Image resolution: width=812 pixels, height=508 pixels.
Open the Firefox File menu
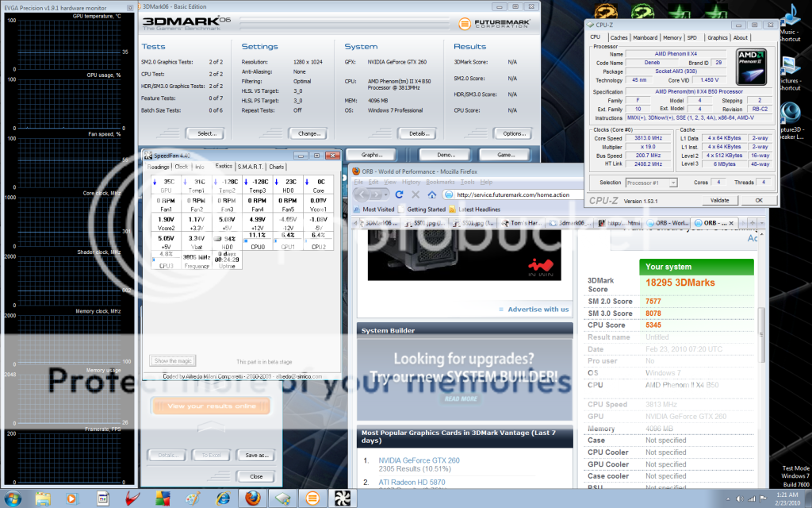(358, 182)
